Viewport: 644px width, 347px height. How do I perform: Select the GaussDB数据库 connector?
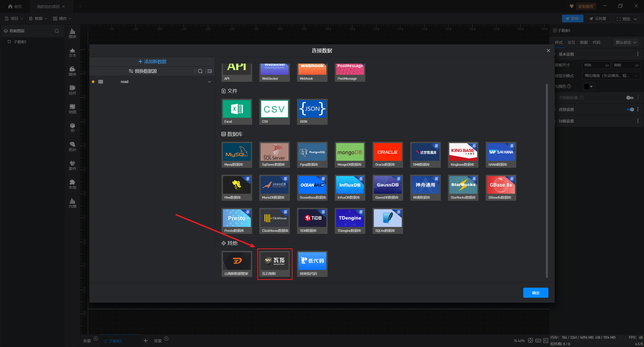388,188
